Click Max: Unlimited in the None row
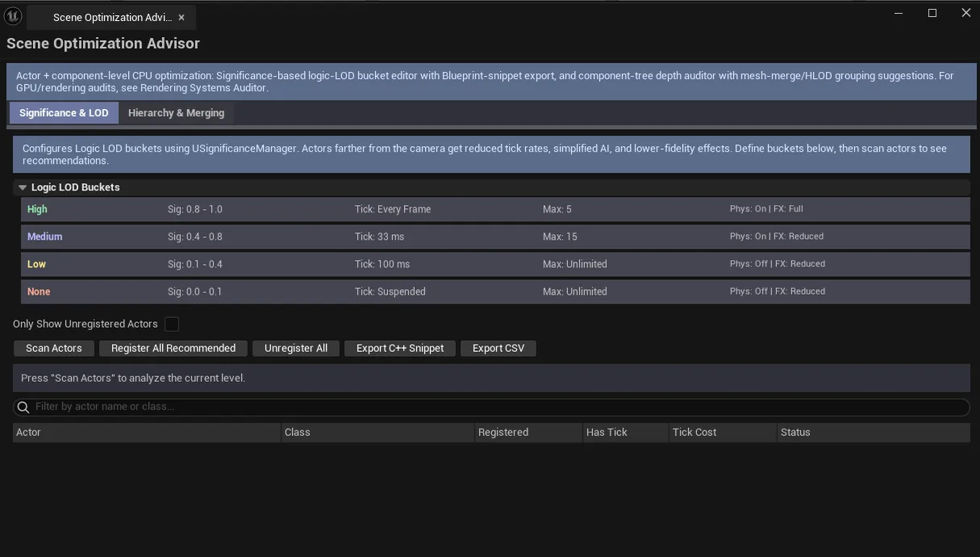Viewport: 980px width, 557px height. [575, 291]
